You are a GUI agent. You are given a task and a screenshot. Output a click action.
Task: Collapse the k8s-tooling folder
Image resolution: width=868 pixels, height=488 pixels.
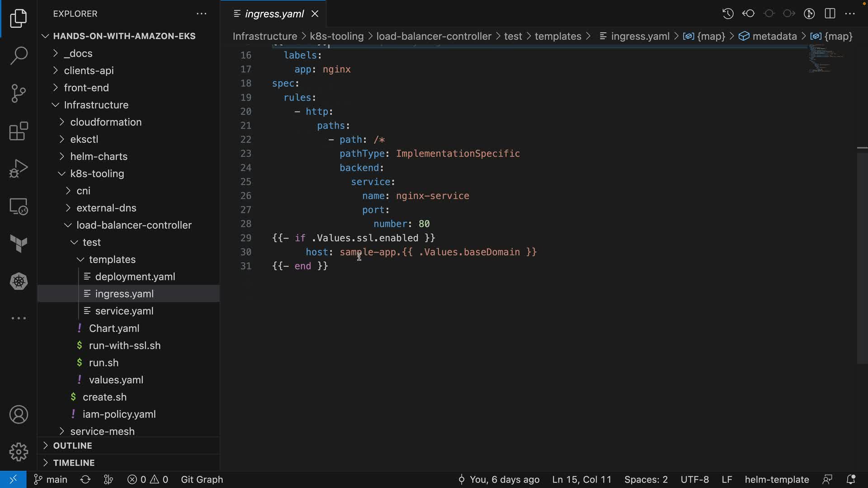(97, 174)
